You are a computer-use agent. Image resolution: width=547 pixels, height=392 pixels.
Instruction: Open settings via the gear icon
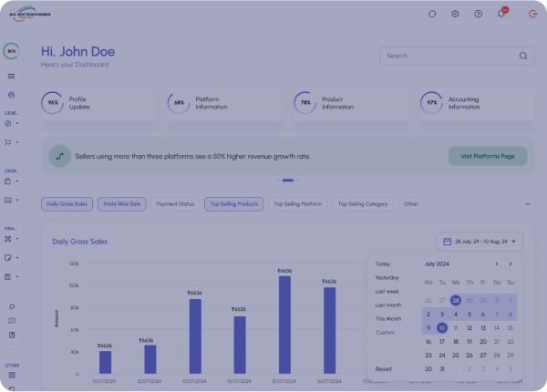click(455, 14)
